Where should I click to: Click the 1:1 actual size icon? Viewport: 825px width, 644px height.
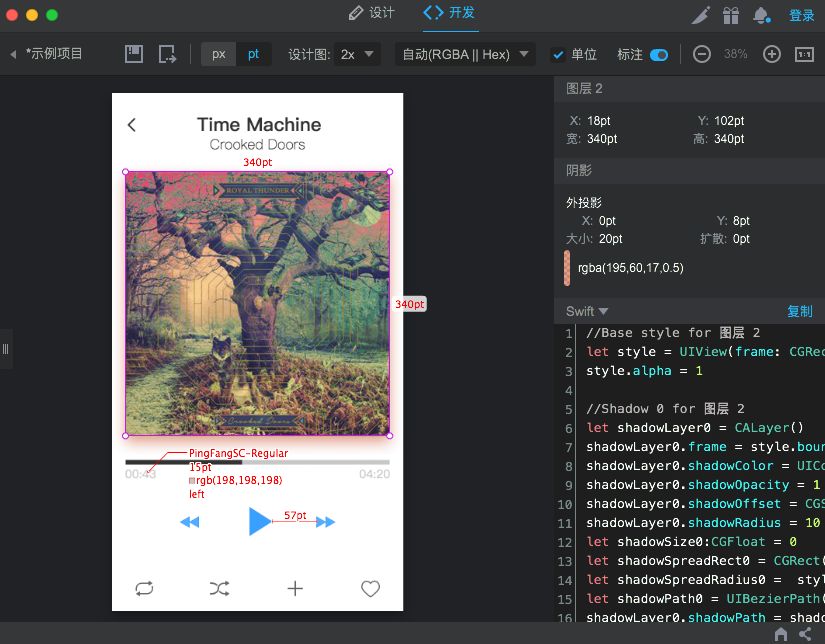point(804,54)
